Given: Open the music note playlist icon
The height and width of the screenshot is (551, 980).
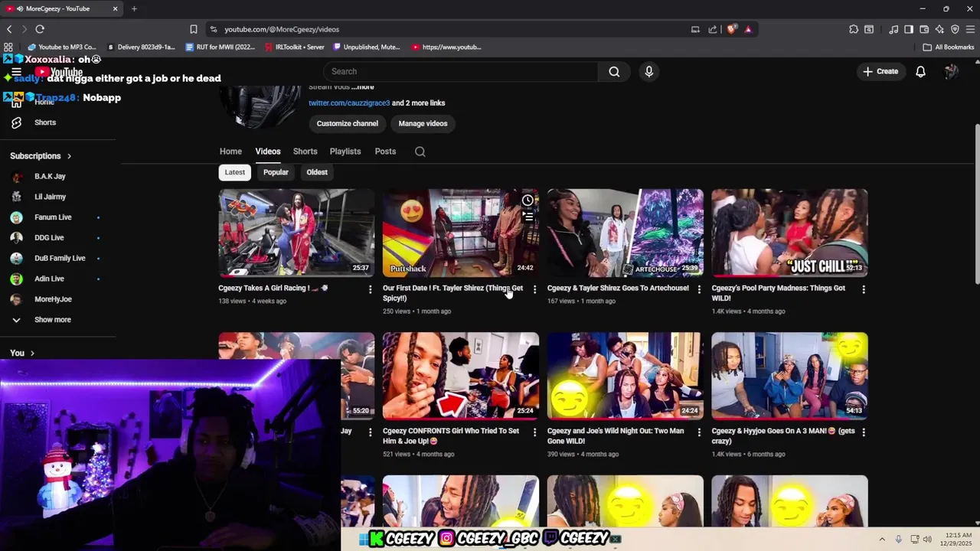Looking at the screenshot, I should (893, 29).
